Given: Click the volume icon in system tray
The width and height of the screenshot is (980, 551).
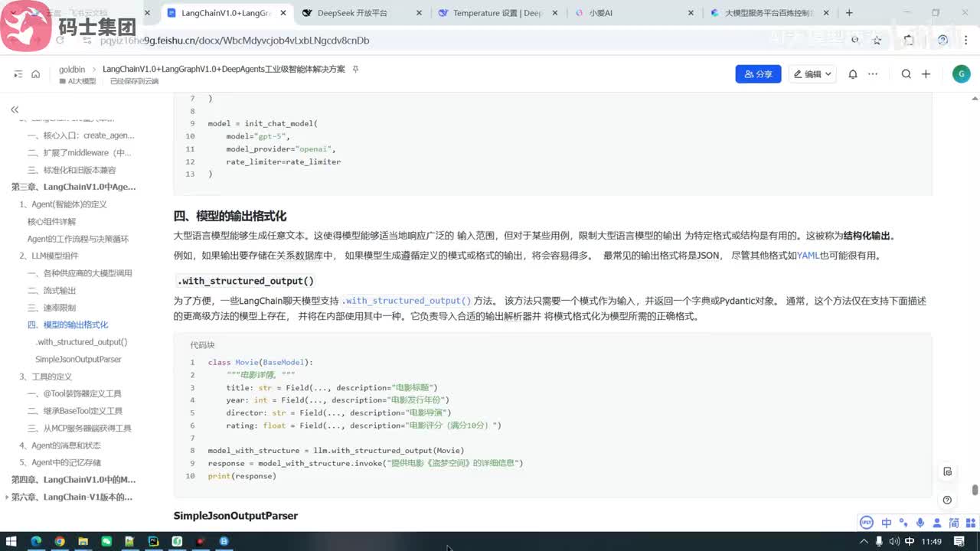Looking at the screenshot, I should point(895,541).
